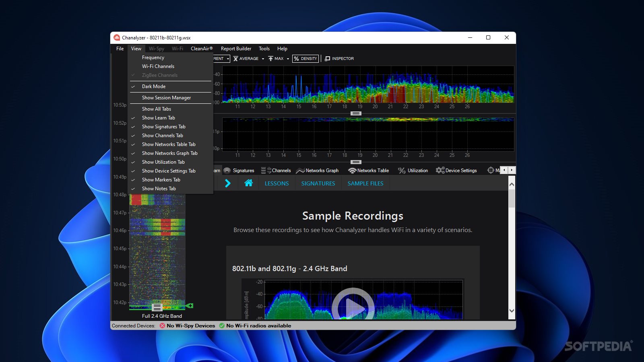The width and height of the screenshot is (644, 362).
Task: Go to Learn home icon
Action: (x=248, y=183)
